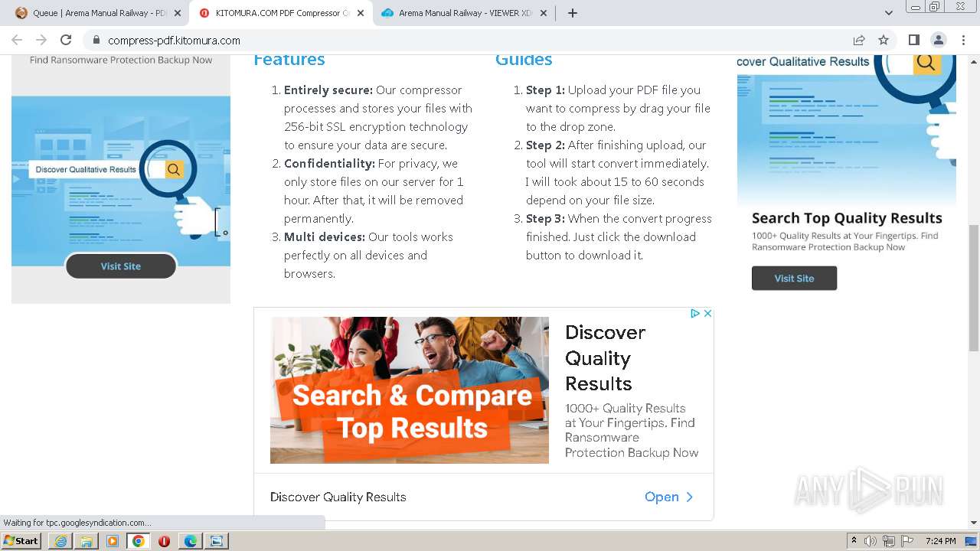Click the 'Multi devices:' feature text

tap(325, 236)
